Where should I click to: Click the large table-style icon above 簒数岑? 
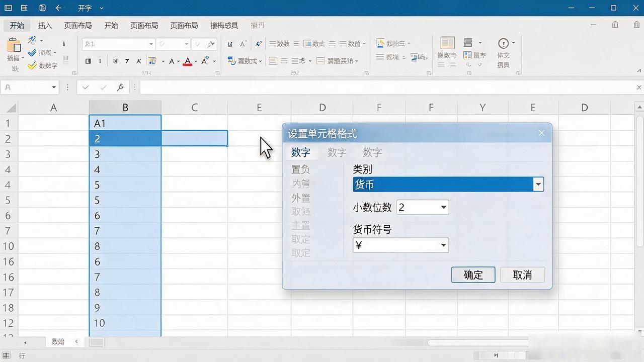pos(447,43)
